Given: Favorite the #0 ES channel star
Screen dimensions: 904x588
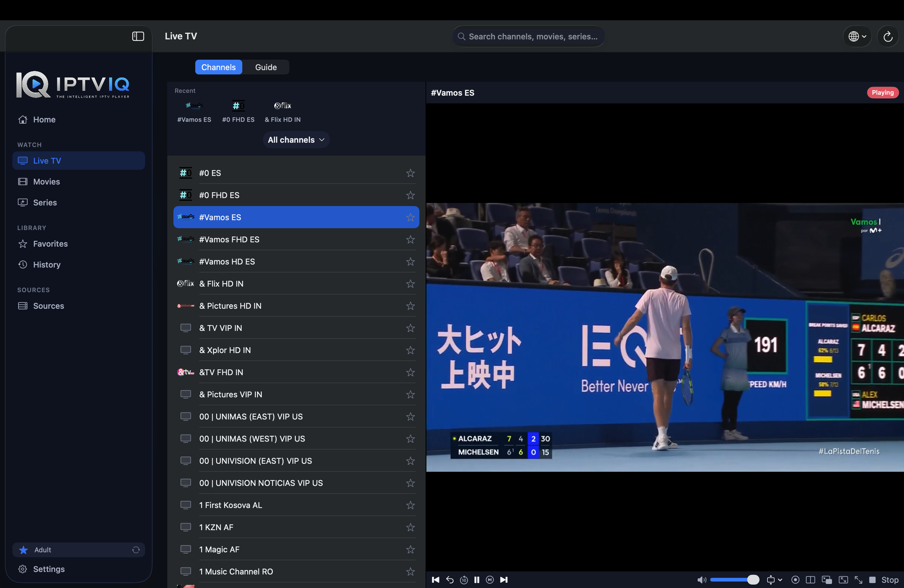Looking at the screenshot, I should 410,173.
